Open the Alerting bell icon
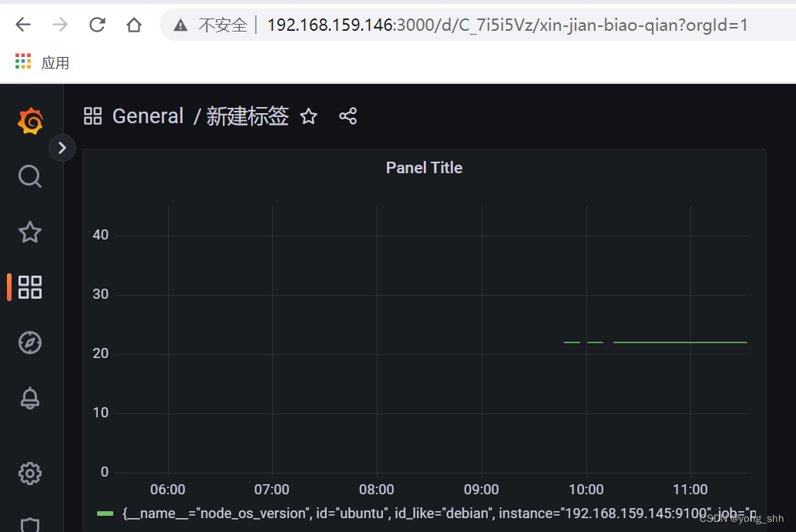796x532 pixels. [x=29, y=398]
